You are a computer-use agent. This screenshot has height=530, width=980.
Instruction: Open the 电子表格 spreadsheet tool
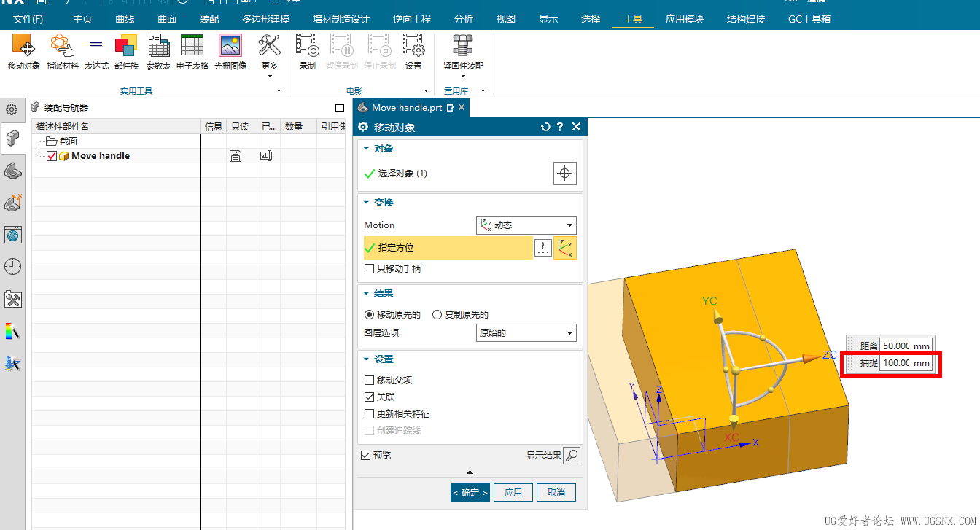(x=192, y=52)
